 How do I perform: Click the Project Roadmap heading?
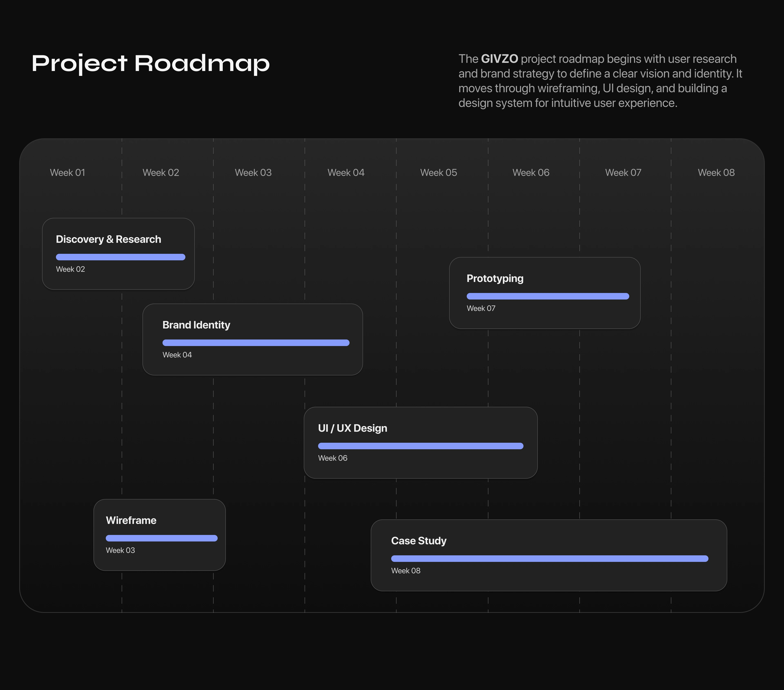[151, 63]
